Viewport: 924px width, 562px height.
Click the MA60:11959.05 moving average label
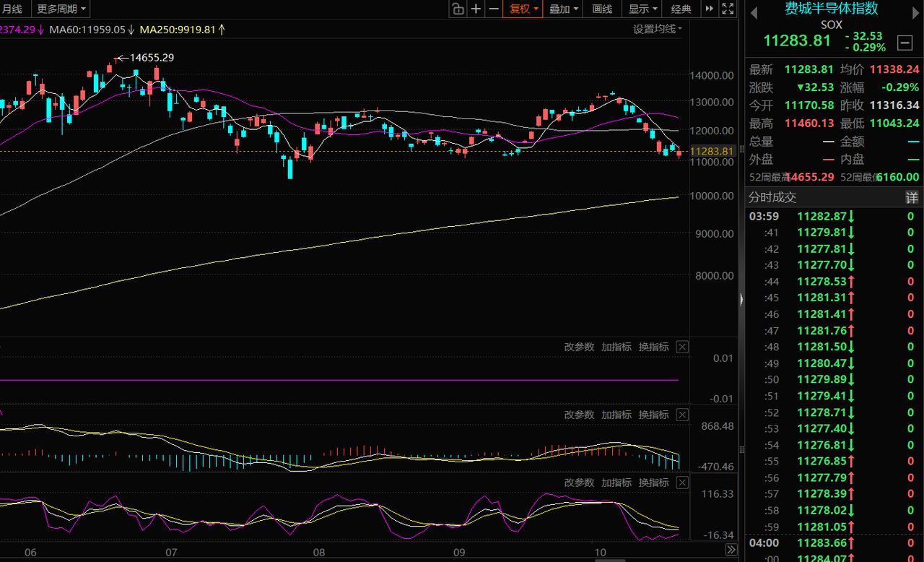tap(88, 30)
